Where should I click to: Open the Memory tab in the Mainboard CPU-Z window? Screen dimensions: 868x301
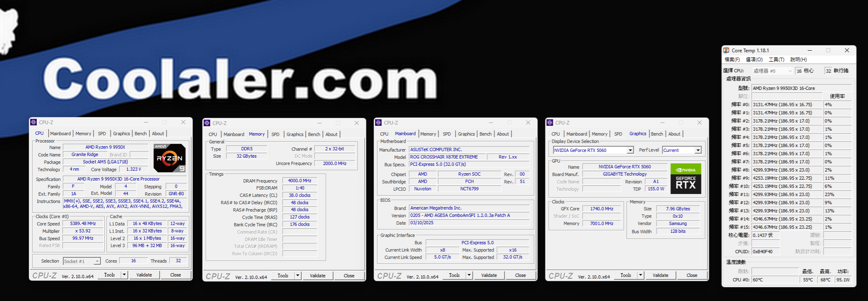click(x=428, y=134)
